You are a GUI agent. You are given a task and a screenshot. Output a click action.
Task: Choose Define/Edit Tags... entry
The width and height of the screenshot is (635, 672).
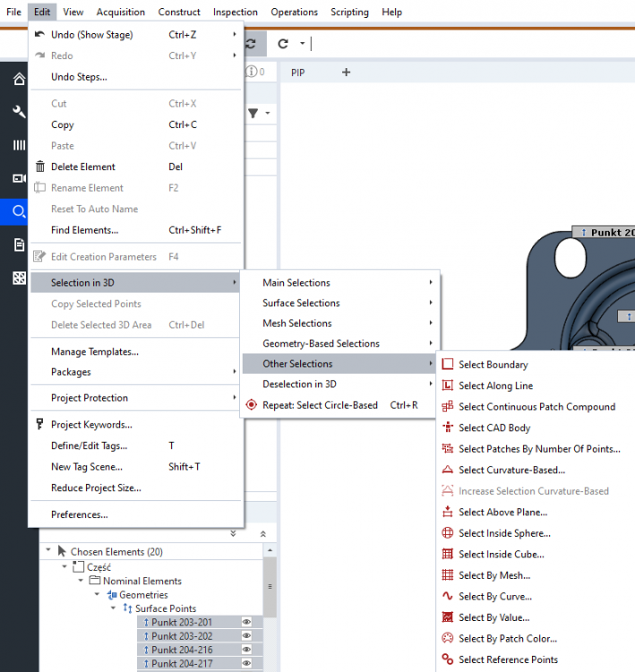coord(135,445)
